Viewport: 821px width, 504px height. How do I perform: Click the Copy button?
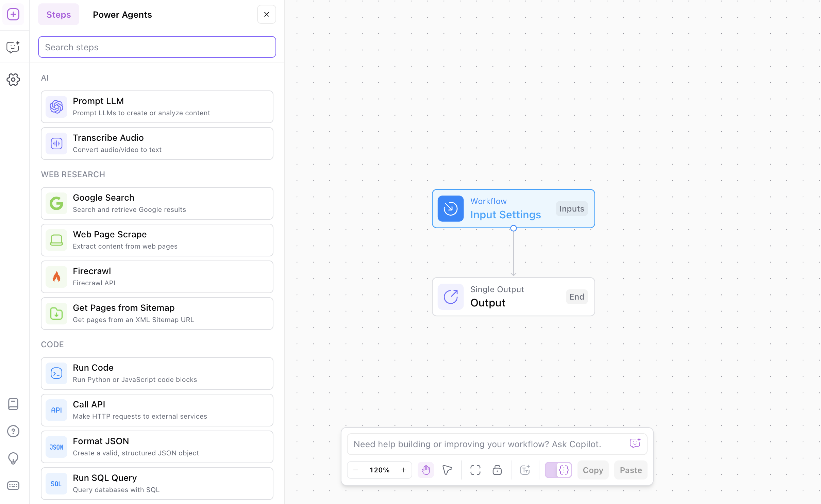click(x=593, y=470)
